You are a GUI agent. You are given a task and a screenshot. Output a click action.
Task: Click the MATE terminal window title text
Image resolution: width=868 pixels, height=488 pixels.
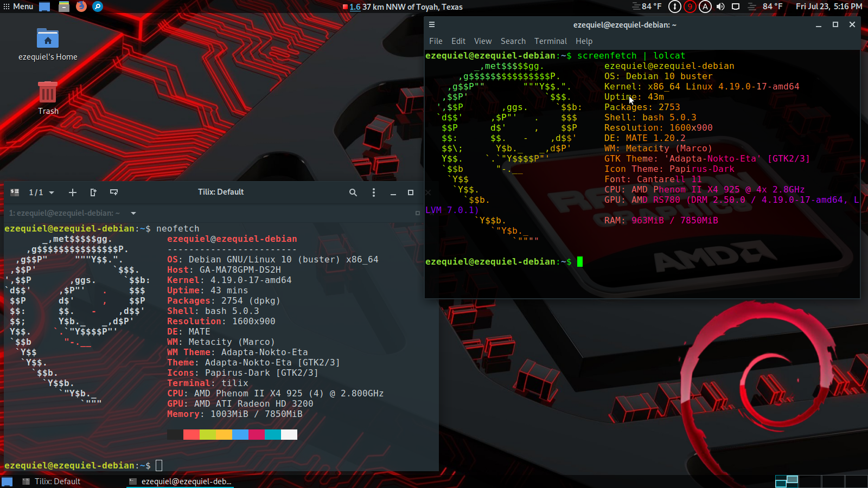coord(625,25)
